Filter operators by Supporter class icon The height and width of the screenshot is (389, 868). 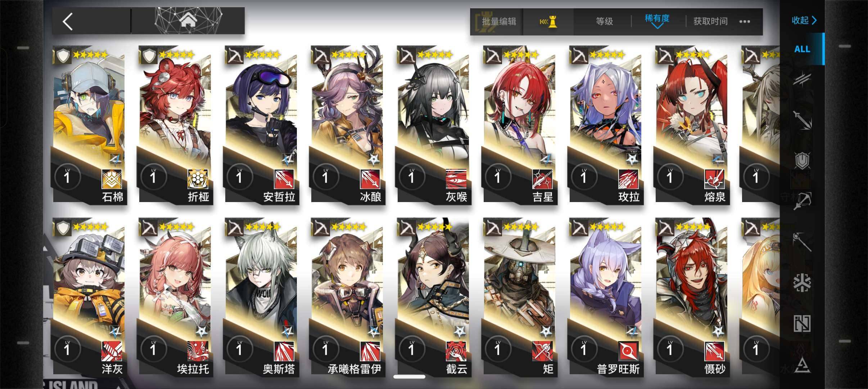[x=802, y=323]
